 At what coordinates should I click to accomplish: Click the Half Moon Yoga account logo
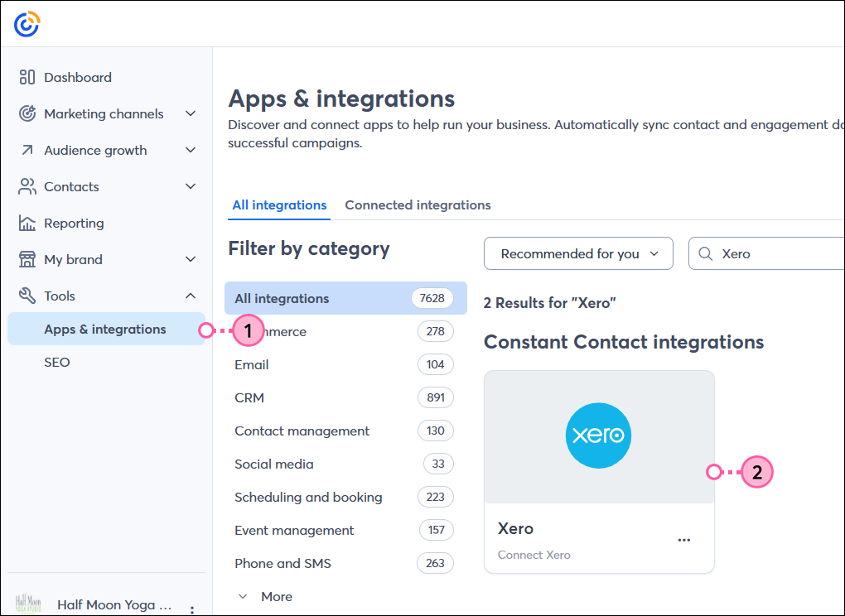(28, 604)
